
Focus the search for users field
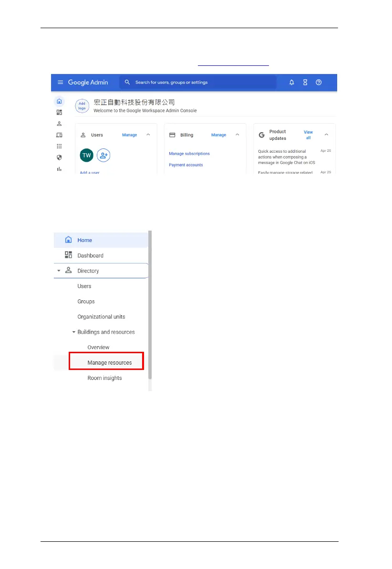[x=198, y=83]
